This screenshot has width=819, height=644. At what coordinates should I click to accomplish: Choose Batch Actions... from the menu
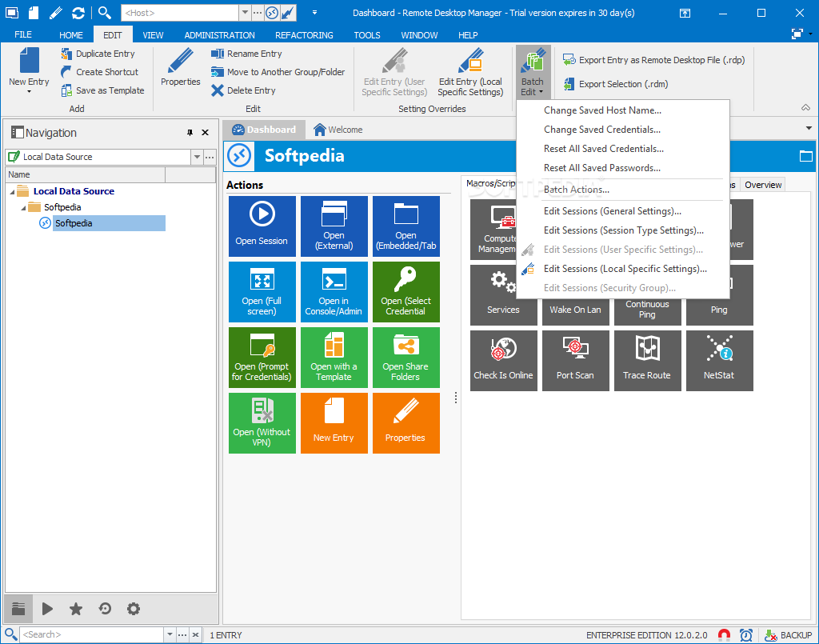576,190
